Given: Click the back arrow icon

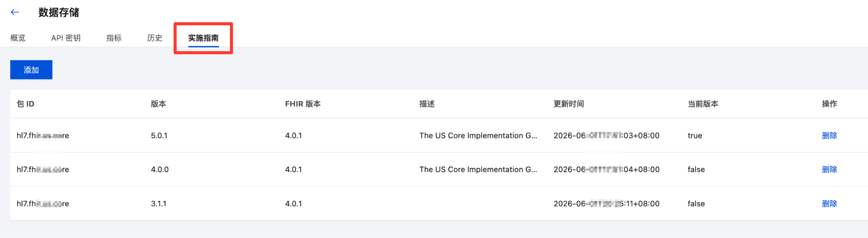Looking at the screenshot, I should pyautogui.click(x=15, y=12).
